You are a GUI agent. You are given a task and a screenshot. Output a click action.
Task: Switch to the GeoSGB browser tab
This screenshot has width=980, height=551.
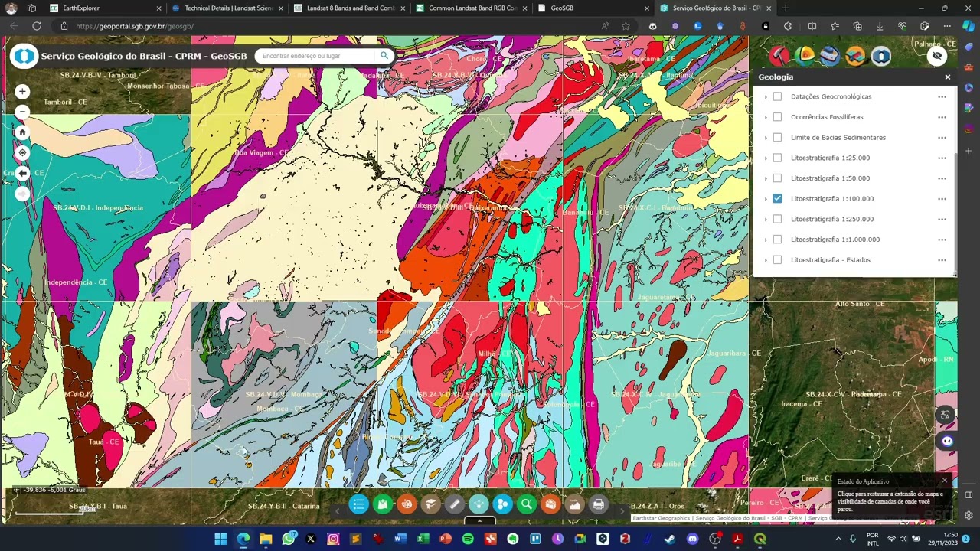592,8
